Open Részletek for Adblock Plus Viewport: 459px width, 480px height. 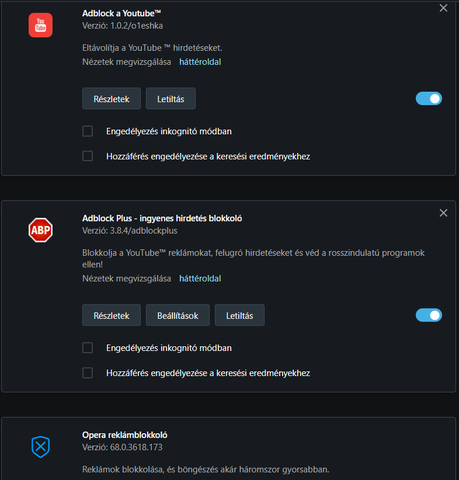[111, 315]
